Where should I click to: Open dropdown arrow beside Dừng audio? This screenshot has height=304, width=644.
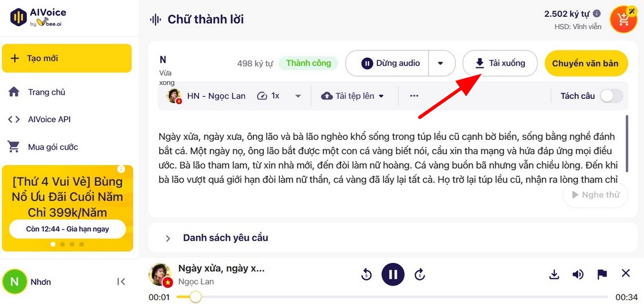click(x=441, y=63)
